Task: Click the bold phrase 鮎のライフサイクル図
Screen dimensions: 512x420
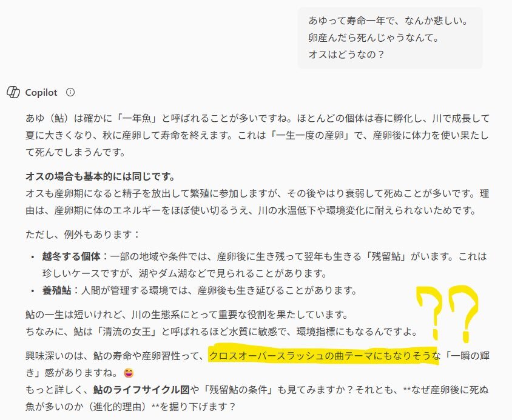Action: [141, 390]
